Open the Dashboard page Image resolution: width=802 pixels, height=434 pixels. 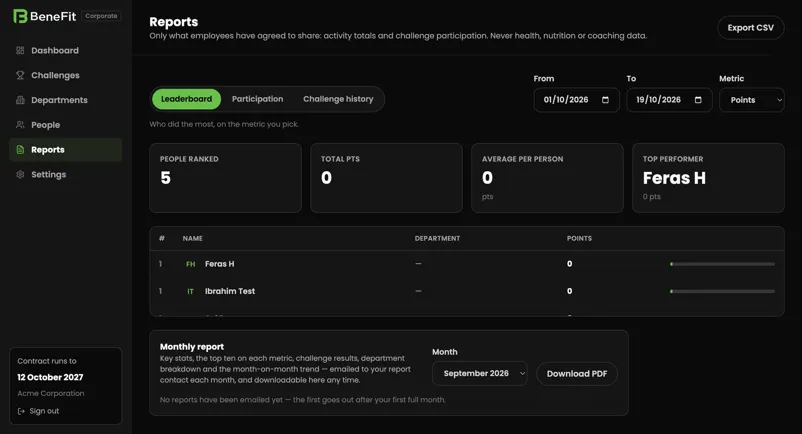pyautogui.click(x=65, y=50)
